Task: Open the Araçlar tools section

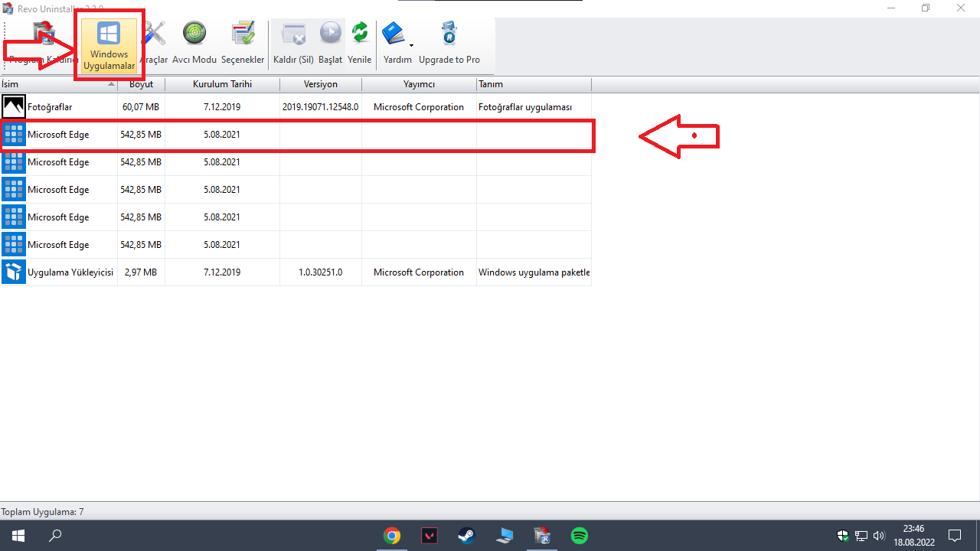Action: [x=154, y=44]
